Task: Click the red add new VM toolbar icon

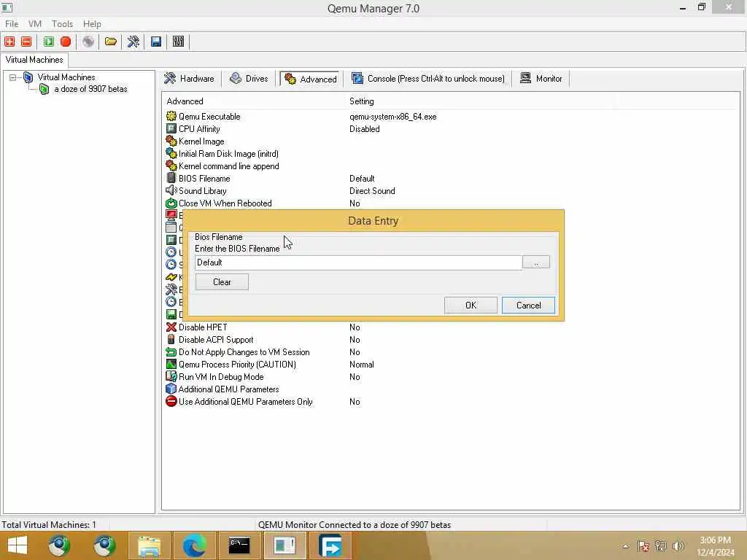Action: pyautogui.click(x=9, y=42)
